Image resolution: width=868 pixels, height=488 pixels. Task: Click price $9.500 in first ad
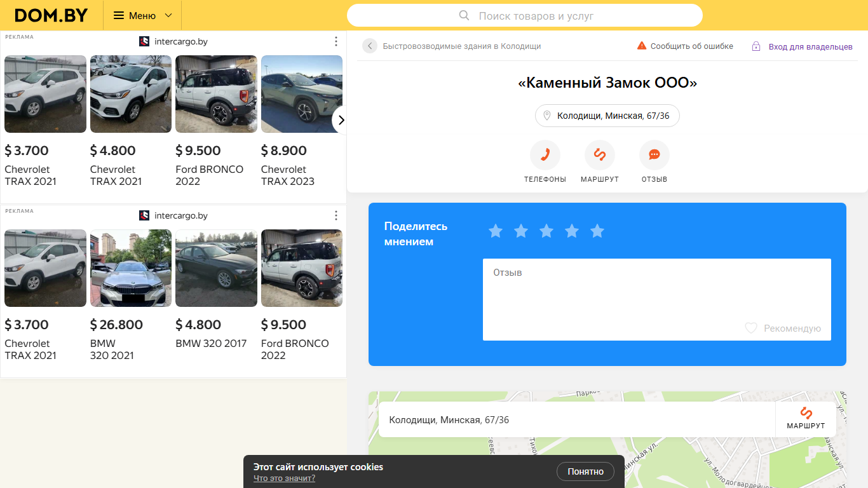(198, 151)
